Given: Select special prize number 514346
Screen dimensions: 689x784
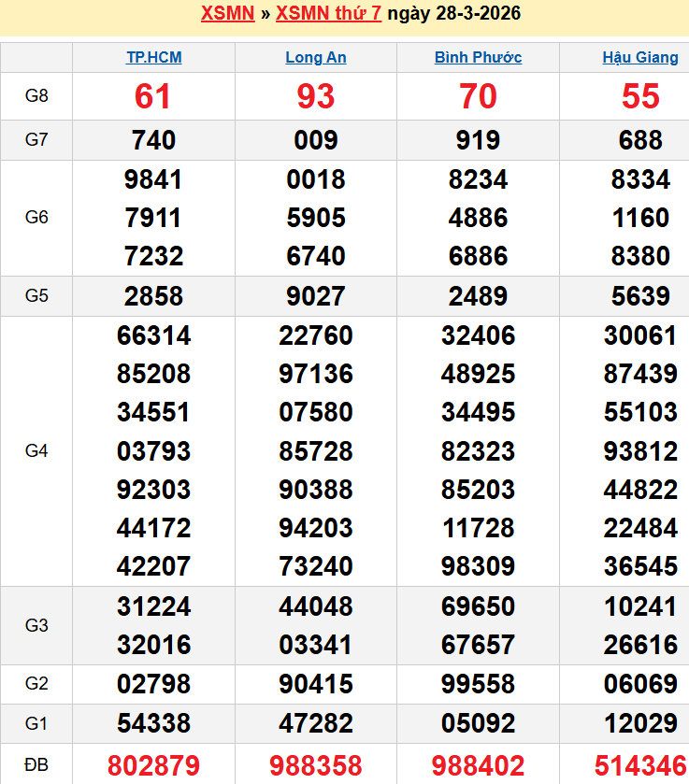Looking at the screenshot, I should click(x=640, y=766).
